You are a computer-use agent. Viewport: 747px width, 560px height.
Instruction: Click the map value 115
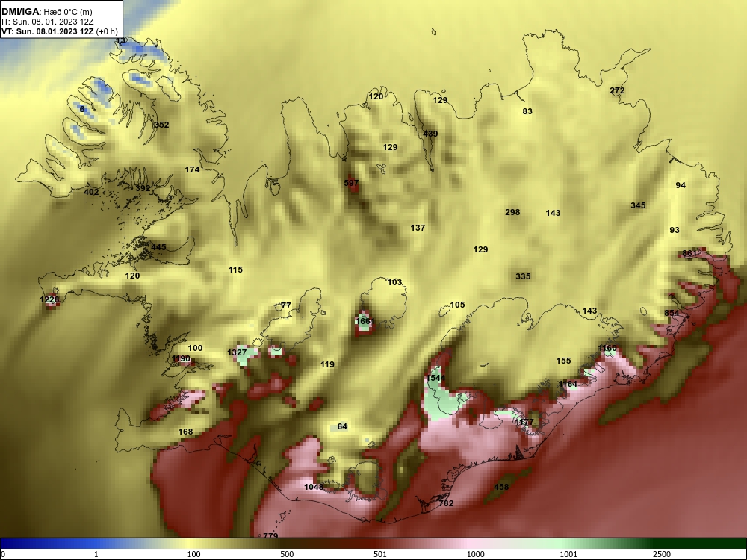[x=236, y=270]
